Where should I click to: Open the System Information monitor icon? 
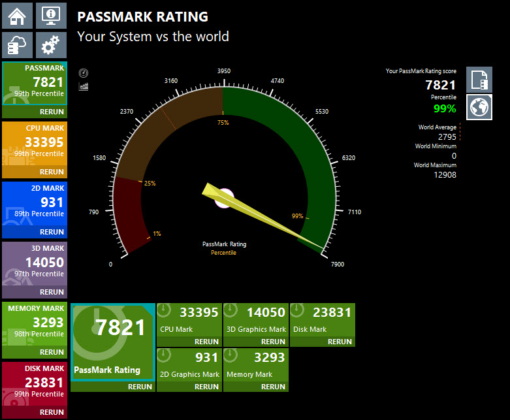pyautogui.click(x=51, y=16)
